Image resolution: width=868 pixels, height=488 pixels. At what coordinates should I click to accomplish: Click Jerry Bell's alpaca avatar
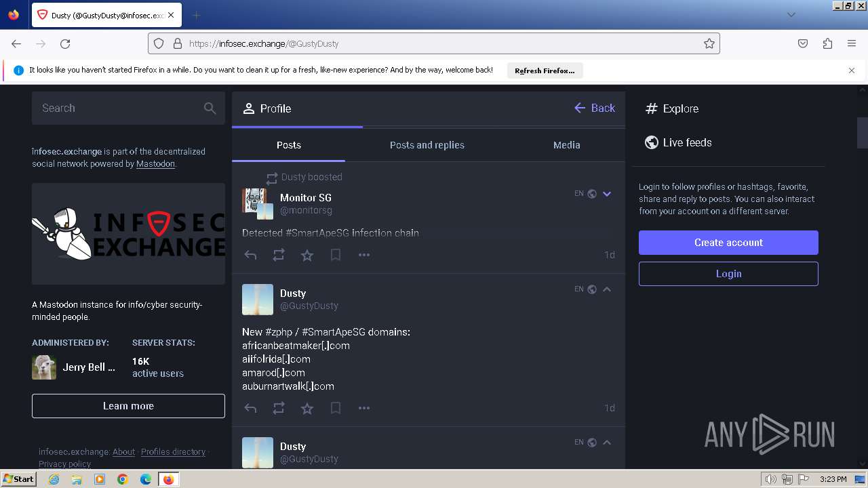pyautogui.click(x=44, y=367)
